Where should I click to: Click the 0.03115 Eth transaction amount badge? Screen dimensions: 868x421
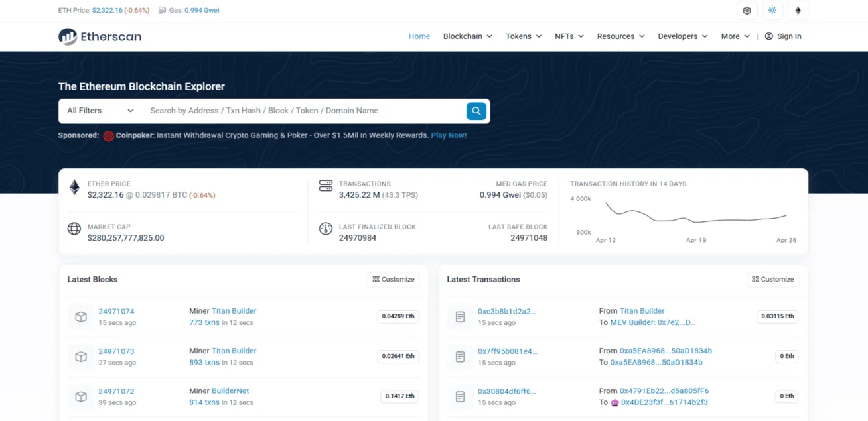(x=778, y=317)
